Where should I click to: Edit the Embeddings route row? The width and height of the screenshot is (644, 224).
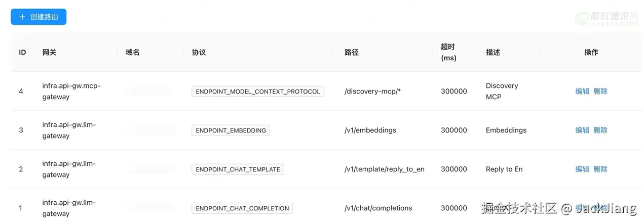pos(582,130)
